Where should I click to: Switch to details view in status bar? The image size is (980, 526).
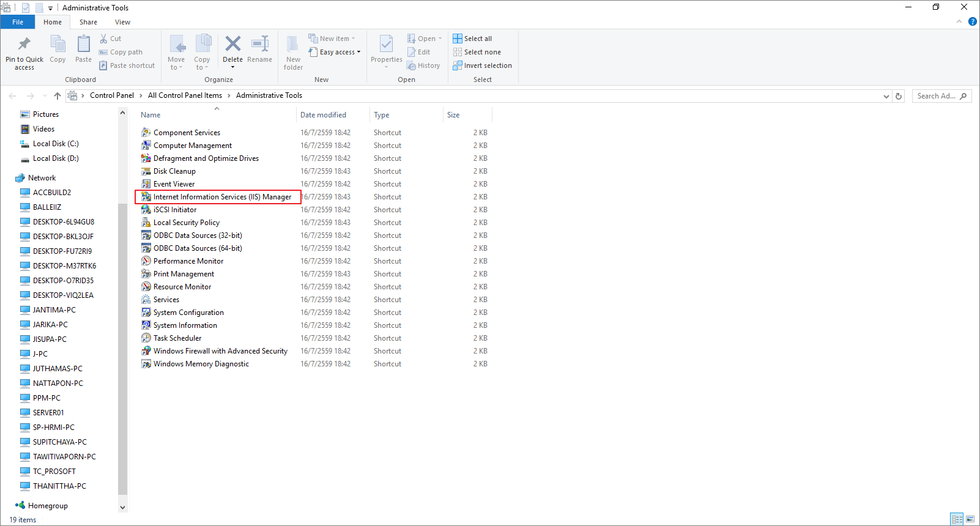click(957, 519)
